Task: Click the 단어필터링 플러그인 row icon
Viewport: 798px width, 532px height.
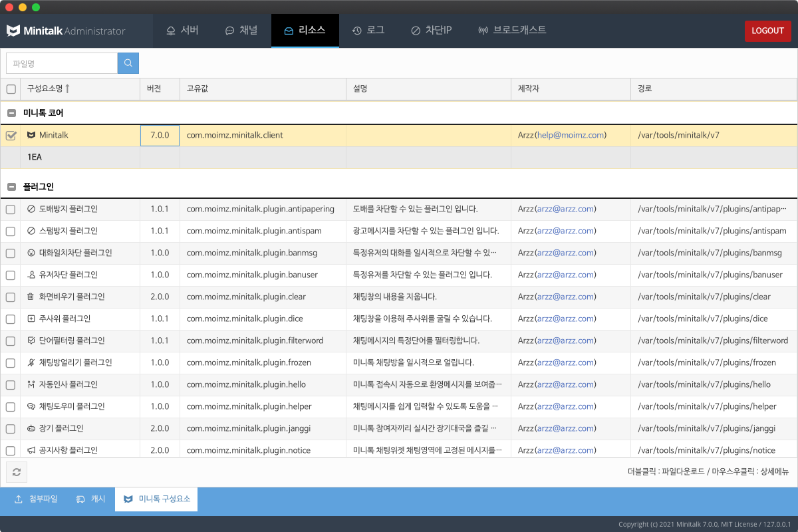Action: point(31,340)
